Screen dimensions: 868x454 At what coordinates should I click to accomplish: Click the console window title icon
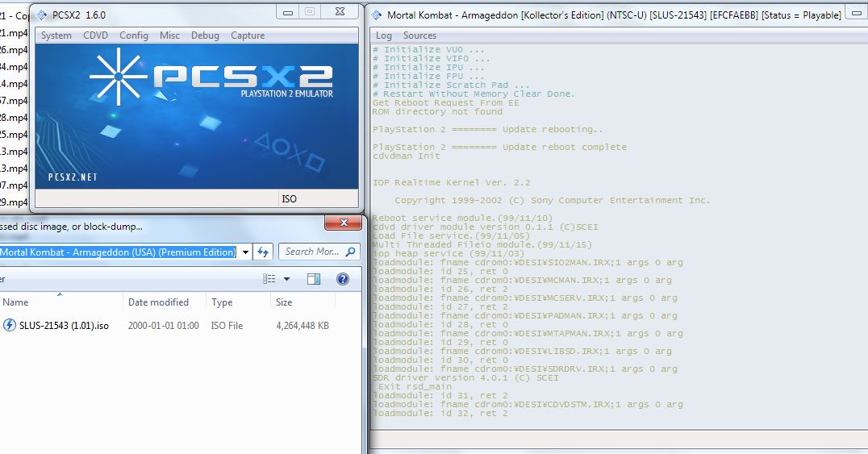pyautogui.click(x=377, y=15)
